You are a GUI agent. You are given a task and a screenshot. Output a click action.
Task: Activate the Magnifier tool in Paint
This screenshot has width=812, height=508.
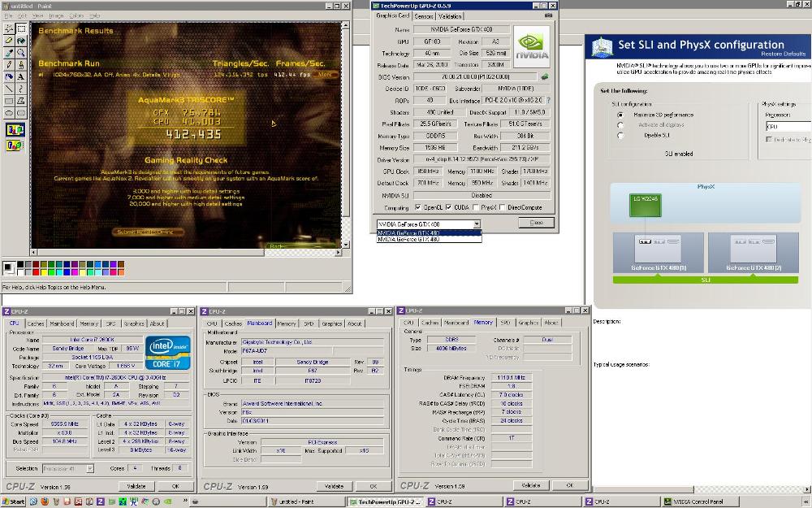pos(21,52)
